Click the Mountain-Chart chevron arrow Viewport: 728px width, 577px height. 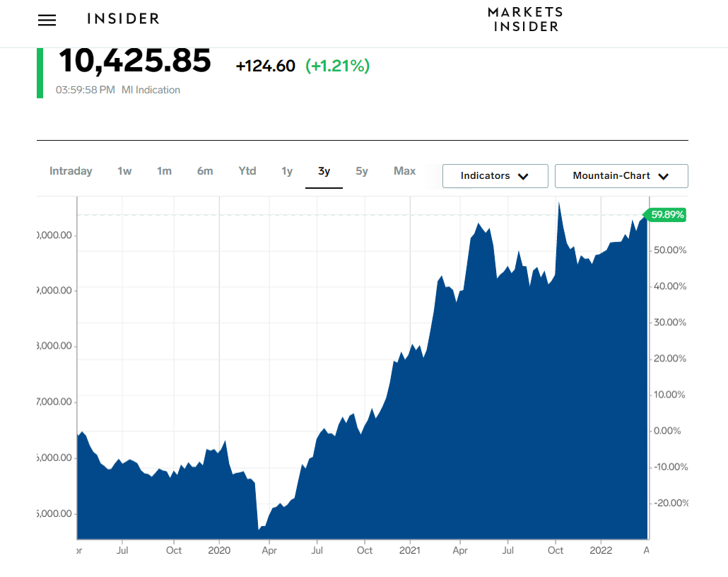(663, 177)
